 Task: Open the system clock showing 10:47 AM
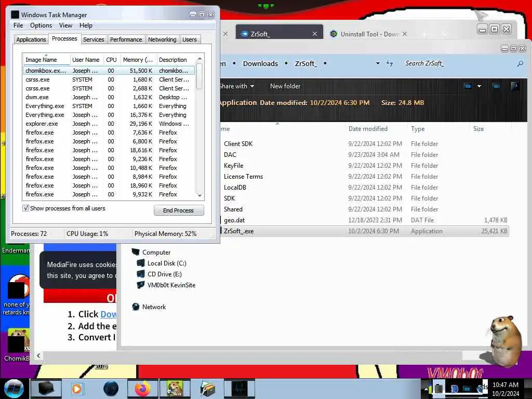click(505, 389)
